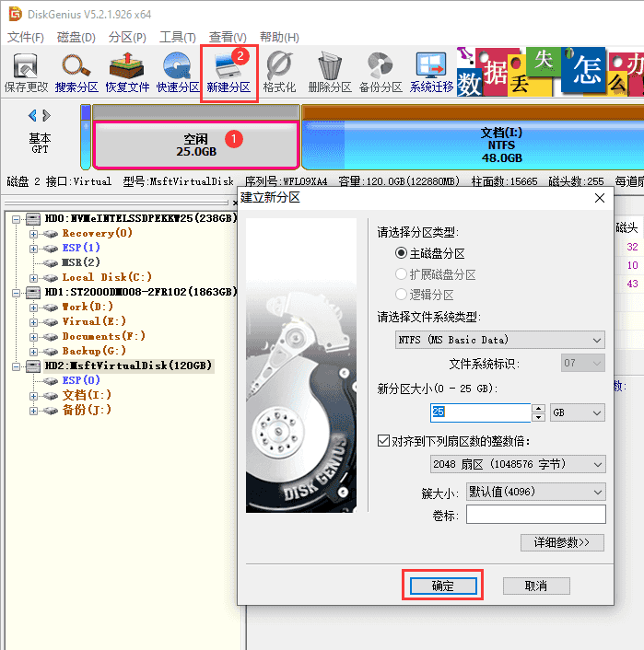The height and width of the screenshot is (650, 644).
Task: Open the 2048 sectors alignment dropdown
Action: 518,464
